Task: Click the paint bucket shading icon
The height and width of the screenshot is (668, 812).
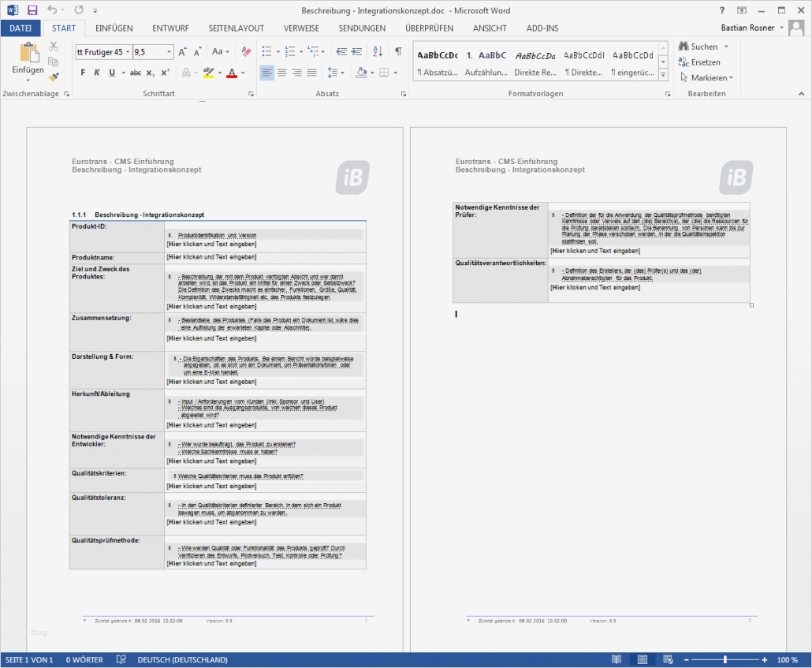Action: point(361,73)
